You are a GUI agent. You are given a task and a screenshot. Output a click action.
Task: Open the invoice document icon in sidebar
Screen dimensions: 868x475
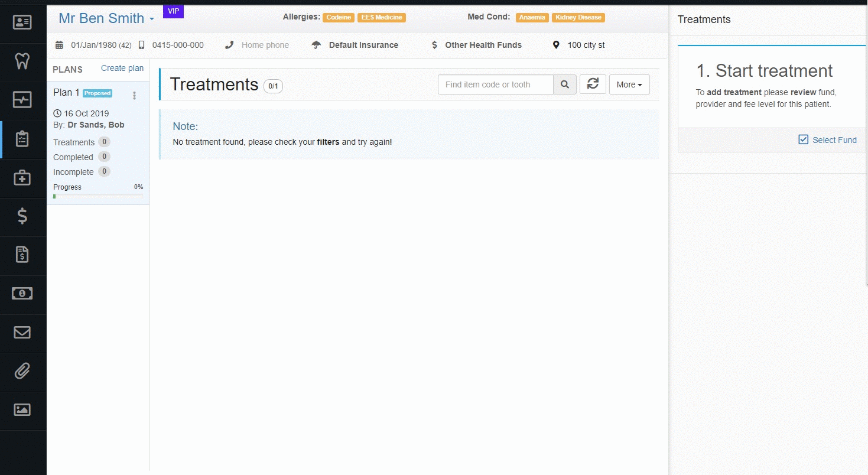coord(22,255)
